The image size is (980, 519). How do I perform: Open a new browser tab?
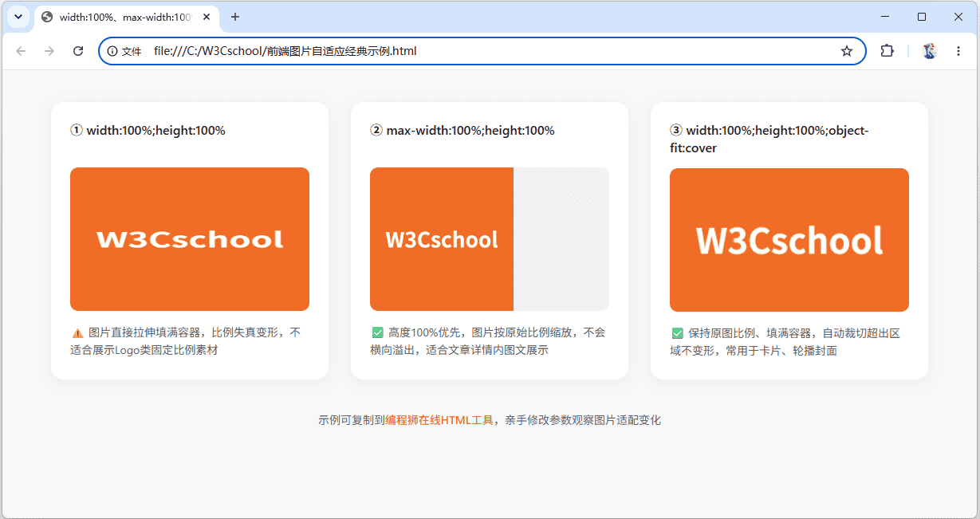pyautogui.click(x=235, y=17)
